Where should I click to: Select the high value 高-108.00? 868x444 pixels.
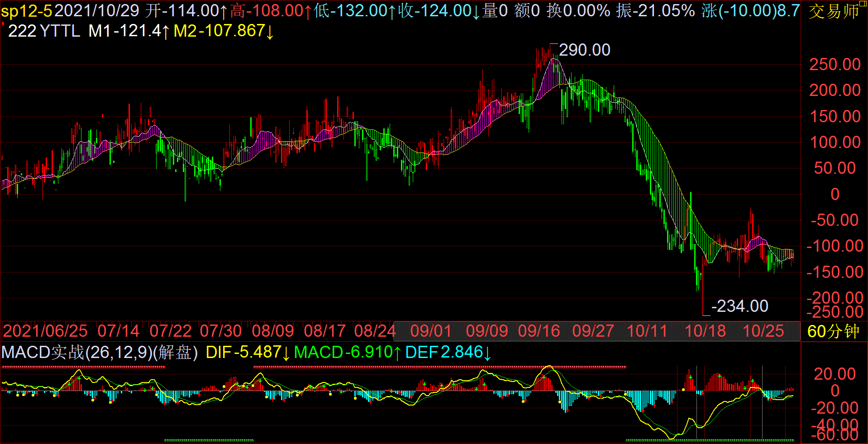click(x=271, y=10)
